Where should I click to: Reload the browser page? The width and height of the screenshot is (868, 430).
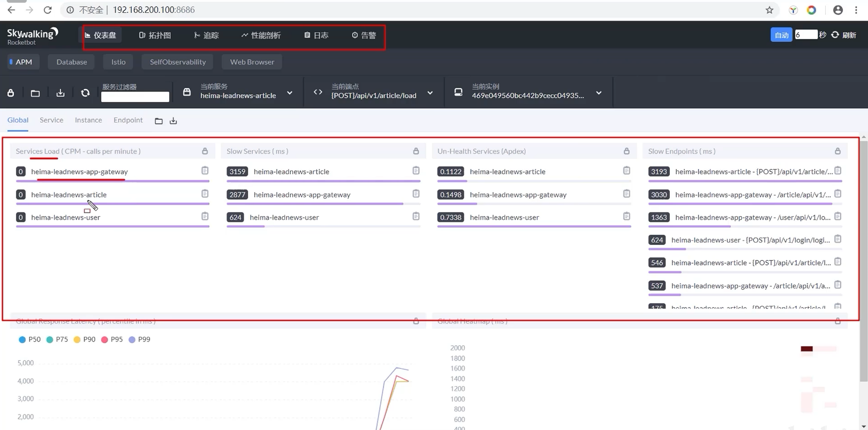click(x=48, y=10)
